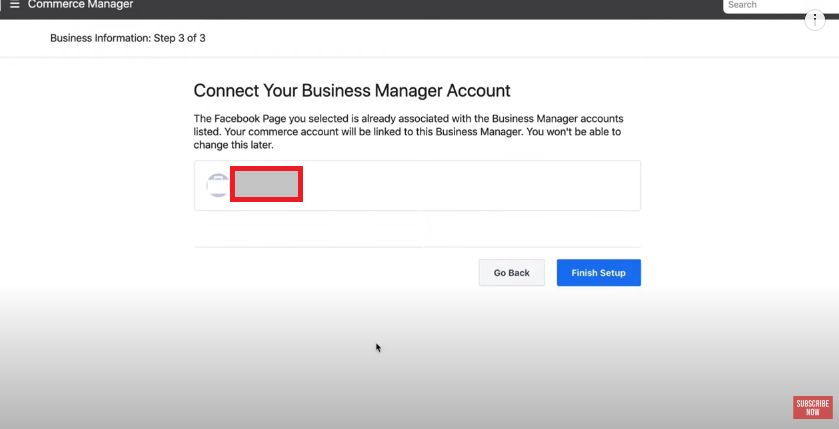The width and height of the screenshot is (839, 429).
Task: Click the blank gray area below the buttons
Action: (x=417, y=364)
